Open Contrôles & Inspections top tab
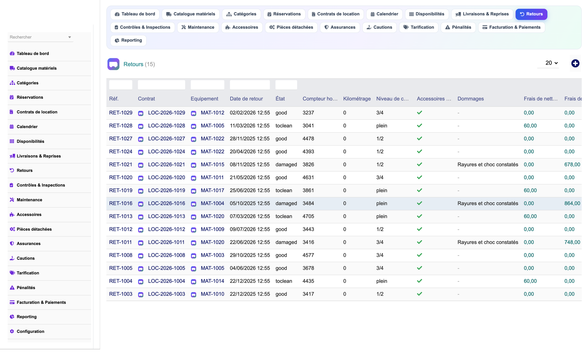Image resolution: width=588 pixels, height=364 pixels. click(142, 27)
